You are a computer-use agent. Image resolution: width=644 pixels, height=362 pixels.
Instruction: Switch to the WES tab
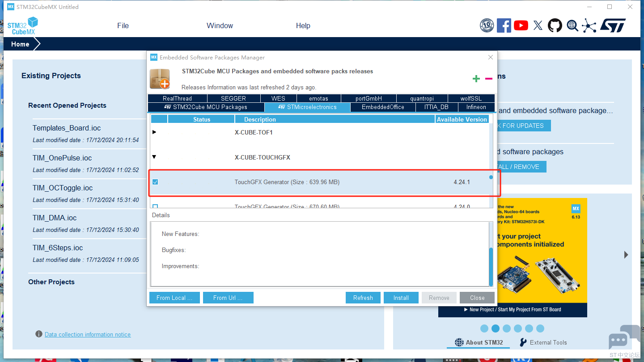pos(278,98)
